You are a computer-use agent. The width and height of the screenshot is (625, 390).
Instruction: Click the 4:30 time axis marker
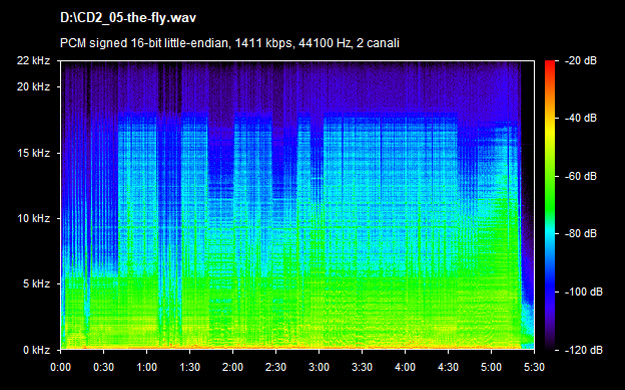coord(448,366)
